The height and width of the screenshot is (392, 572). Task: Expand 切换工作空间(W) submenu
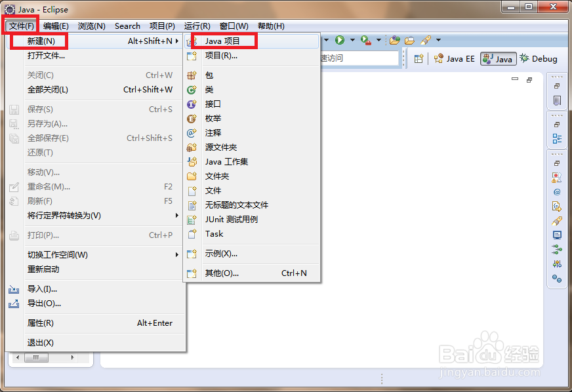pos(94,254)
